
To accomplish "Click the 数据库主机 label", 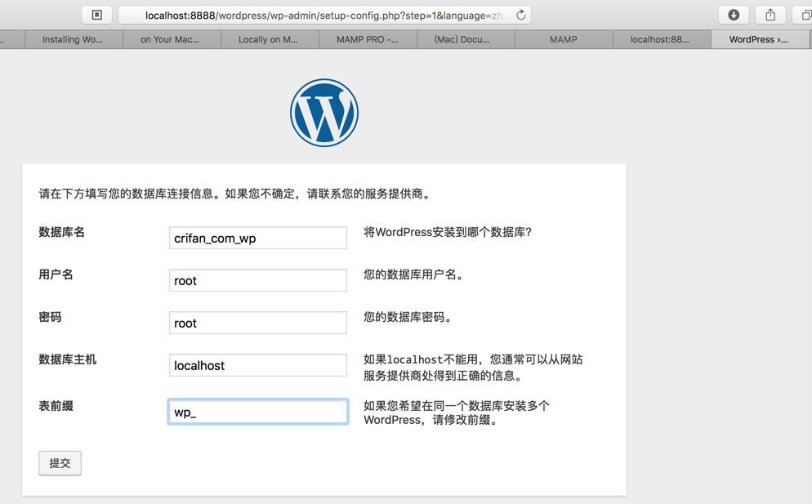I will point(67,359).
